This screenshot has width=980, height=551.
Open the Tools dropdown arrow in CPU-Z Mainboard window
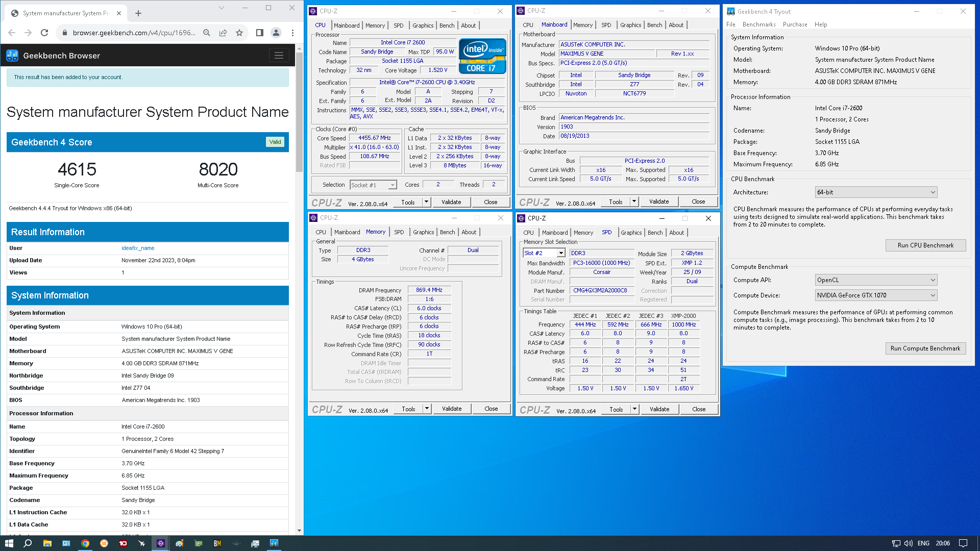(x=634, y=202)
